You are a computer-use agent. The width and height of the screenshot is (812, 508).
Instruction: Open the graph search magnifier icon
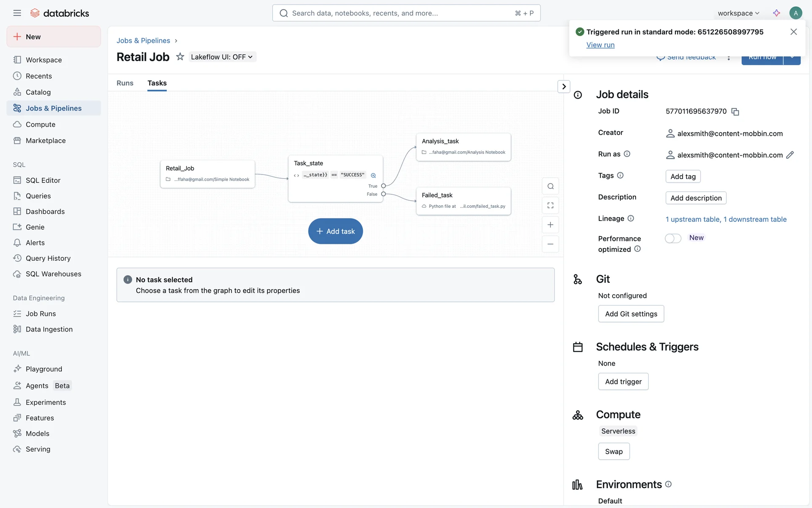pyautogui.click(x=550, y=186)
